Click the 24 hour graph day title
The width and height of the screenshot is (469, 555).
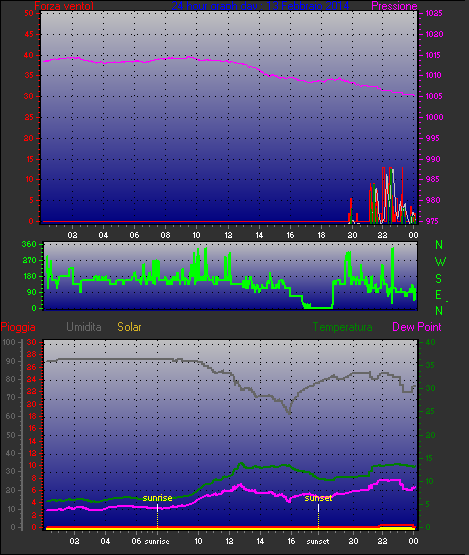click(x=260, y=6)
